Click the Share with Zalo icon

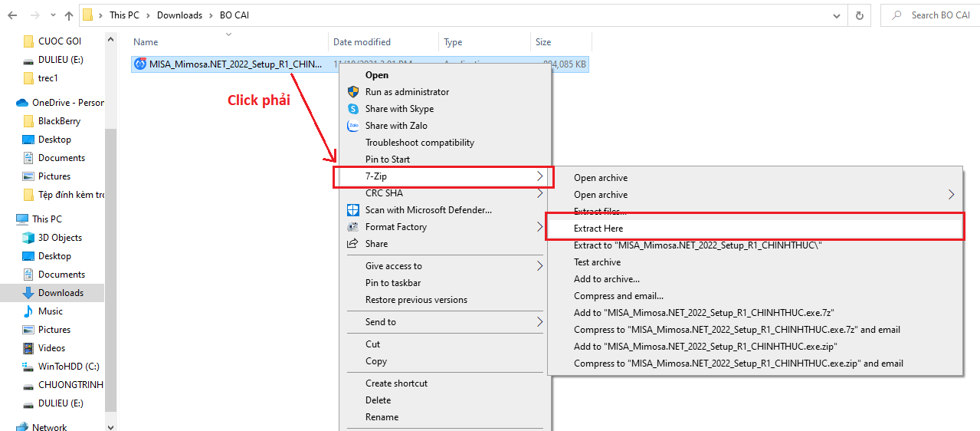click(x=353, y=126)
